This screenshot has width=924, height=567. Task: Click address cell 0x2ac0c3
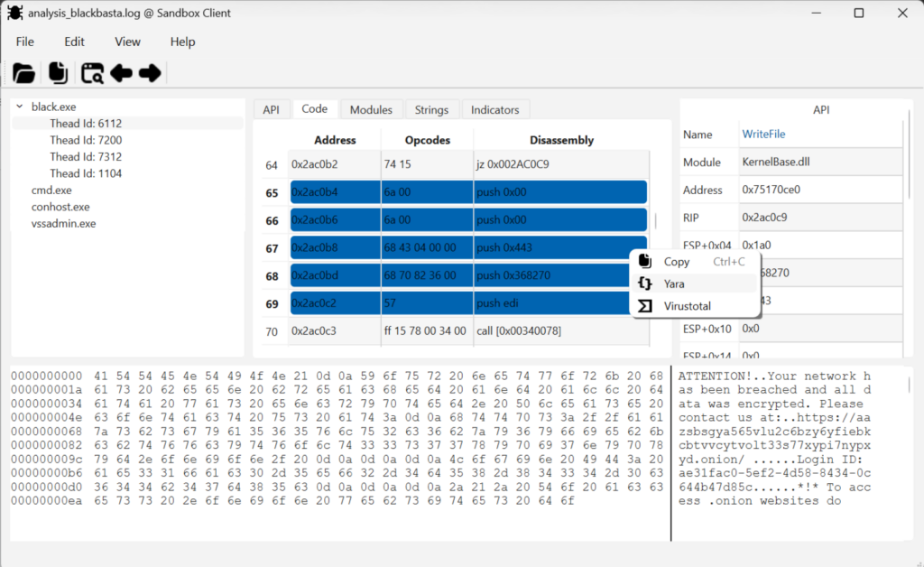335,330
